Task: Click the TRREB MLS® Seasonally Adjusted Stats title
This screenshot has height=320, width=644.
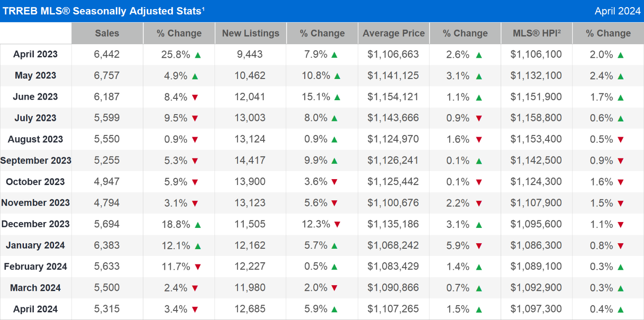Action: [x=104, y=11]
